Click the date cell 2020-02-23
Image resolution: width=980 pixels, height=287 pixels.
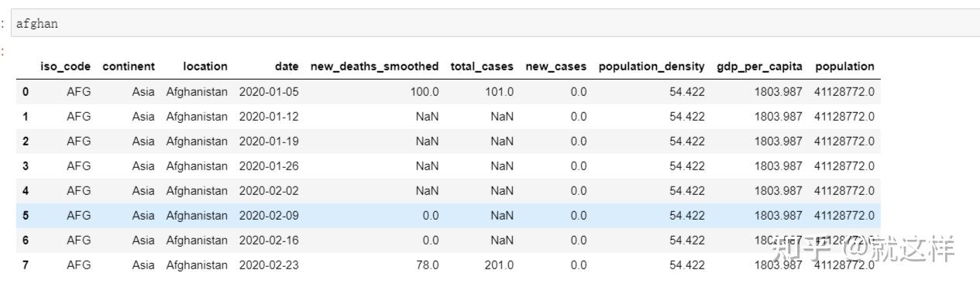(269, 265)
